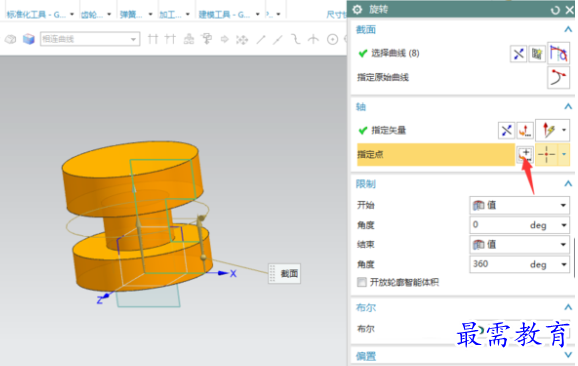
Task: Collapse the 截面 section
Action: click(x=568, y=29)
